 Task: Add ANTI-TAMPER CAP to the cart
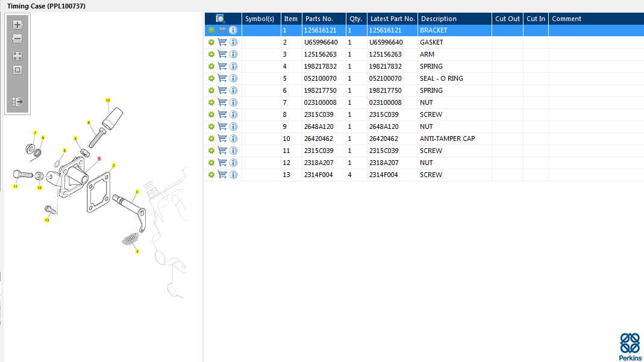point(222,139)
